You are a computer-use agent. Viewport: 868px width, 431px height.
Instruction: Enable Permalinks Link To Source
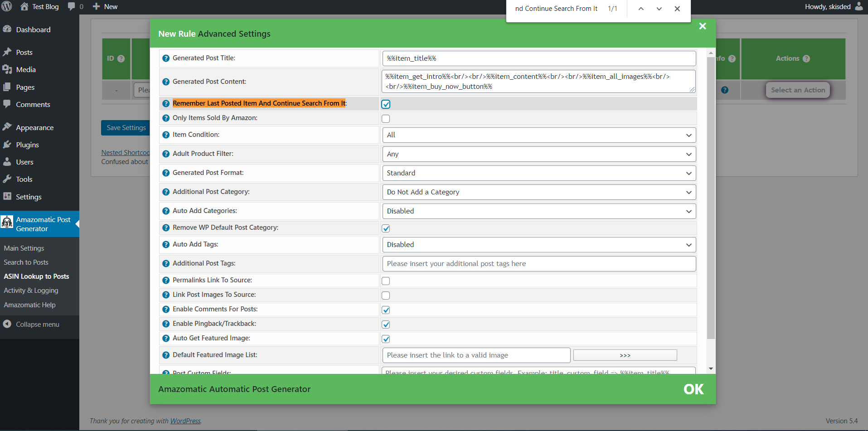[x=386, y=281]
